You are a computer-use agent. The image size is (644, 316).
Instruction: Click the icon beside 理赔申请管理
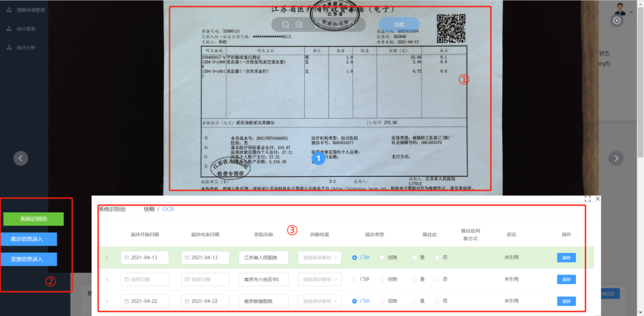pos(9,10)
